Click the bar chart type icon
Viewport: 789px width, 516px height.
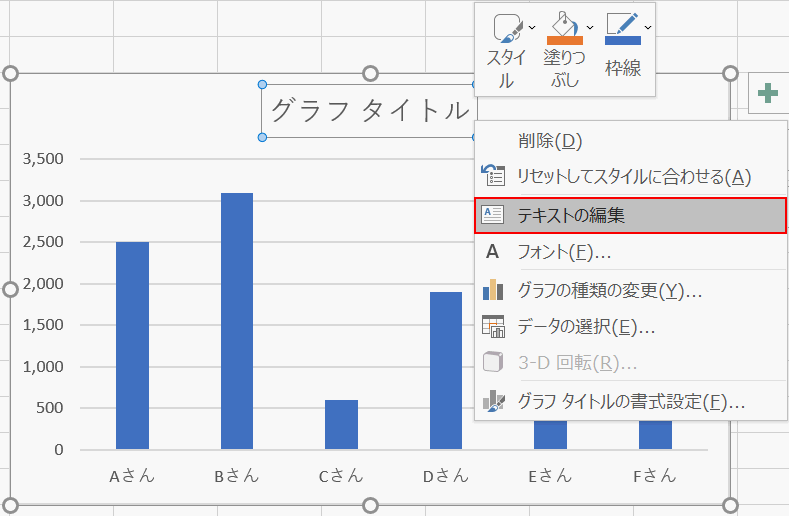[493, 289]
